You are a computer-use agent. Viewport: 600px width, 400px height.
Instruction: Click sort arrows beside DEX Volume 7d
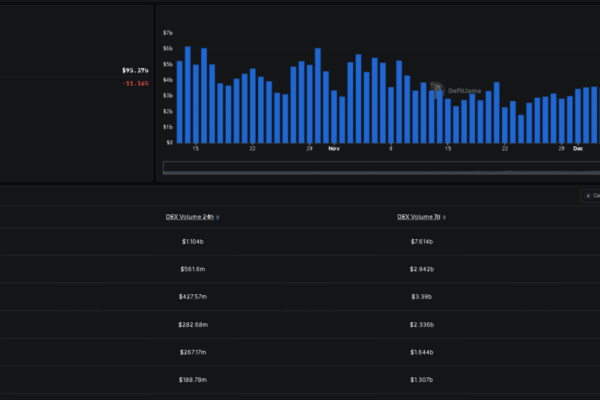point(445,217)
